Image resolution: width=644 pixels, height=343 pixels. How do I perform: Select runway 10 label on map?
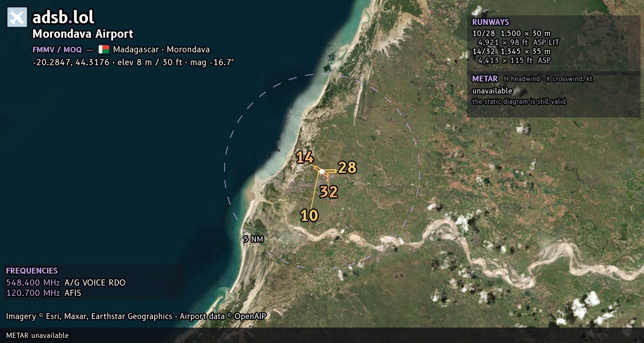(x=309, y=215)
